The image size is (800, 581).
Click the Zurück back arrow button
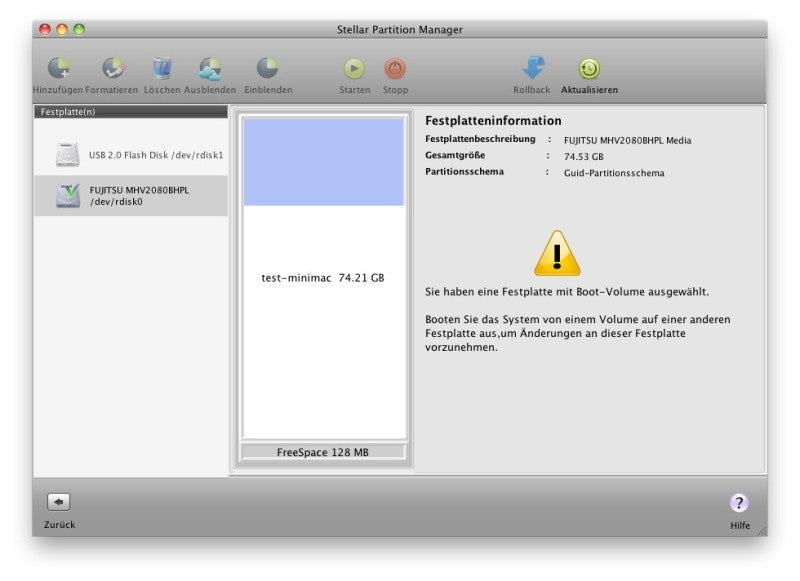[x=59, y=502]
